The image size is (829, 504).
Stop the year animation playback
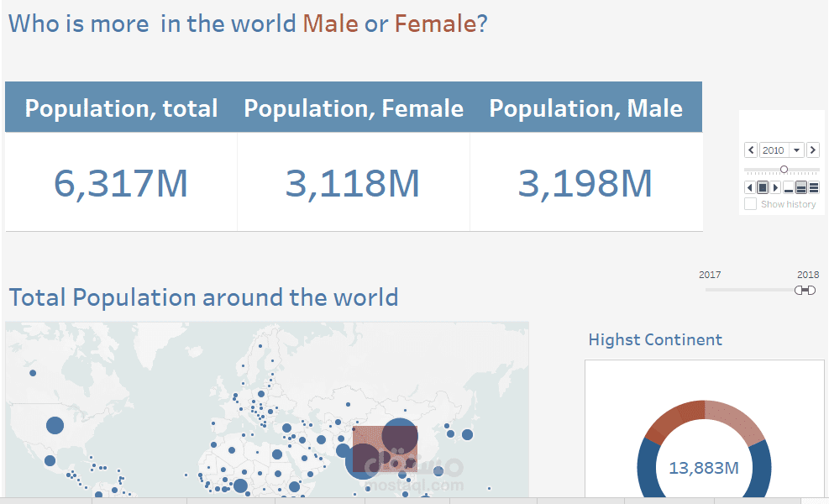(763, 187)
